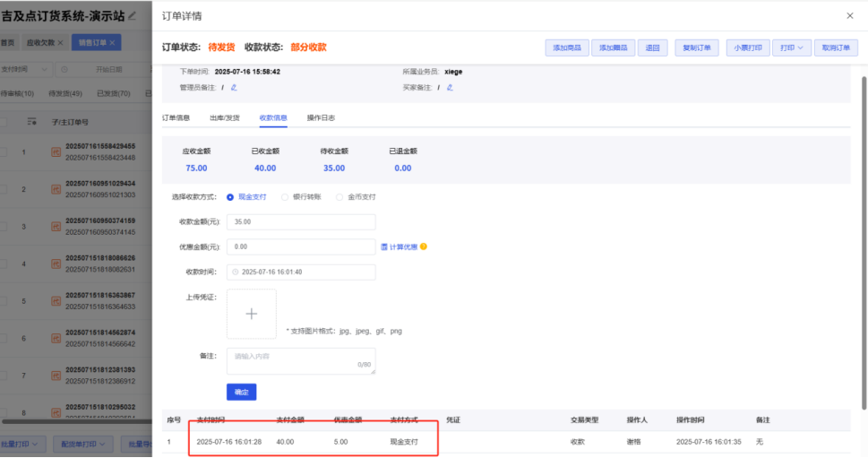
Task: Tick the checkbox for order row 4
Action: (4, 264)
